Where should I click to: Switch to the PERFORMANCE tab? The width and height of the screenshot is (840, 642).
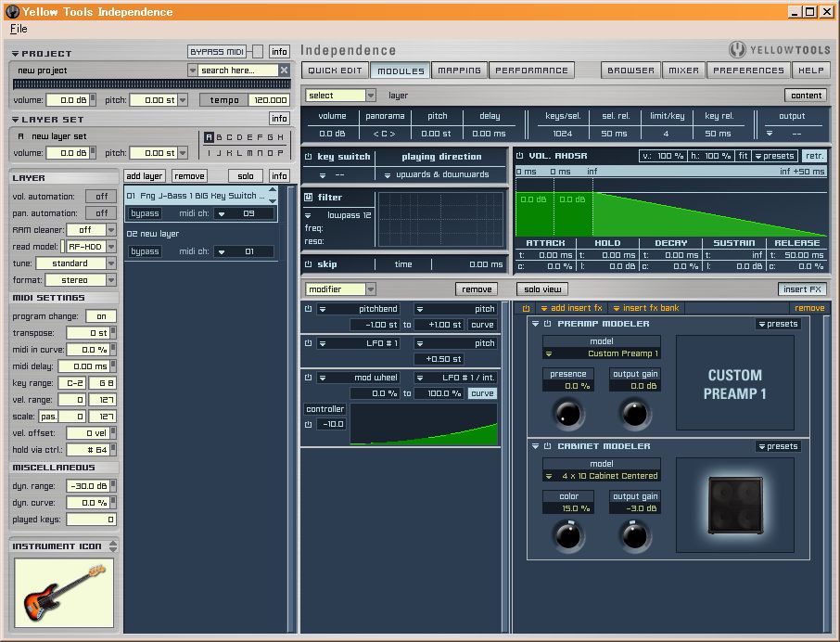click(x=531, y=71)
